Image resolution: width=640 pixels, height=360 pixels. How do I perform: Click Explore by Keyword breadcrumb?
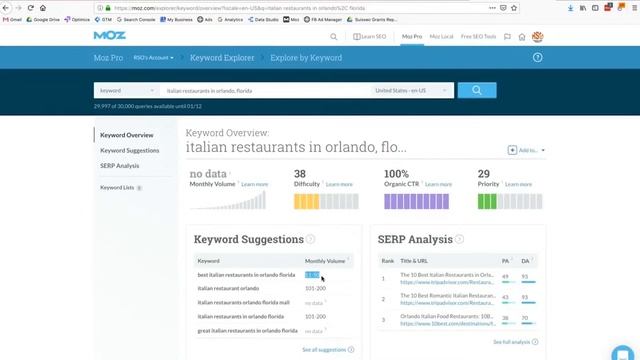306,58
